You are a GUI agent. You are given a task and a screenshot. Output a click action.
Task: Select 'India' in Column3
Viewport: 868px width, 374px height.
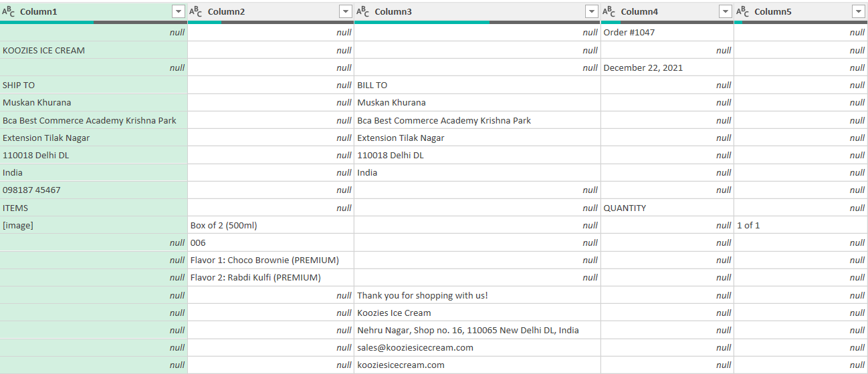click(477, 172)
